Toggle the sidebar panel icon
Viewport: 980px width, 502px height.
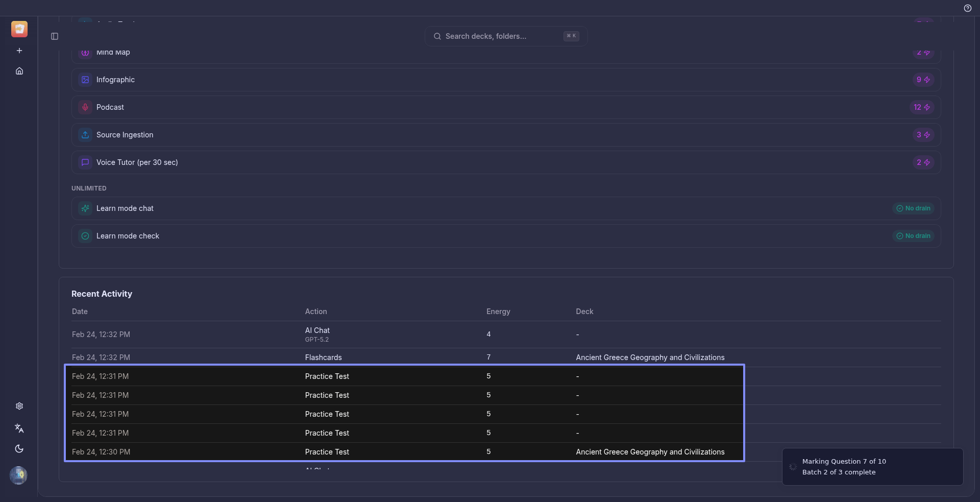click(55, 36)
